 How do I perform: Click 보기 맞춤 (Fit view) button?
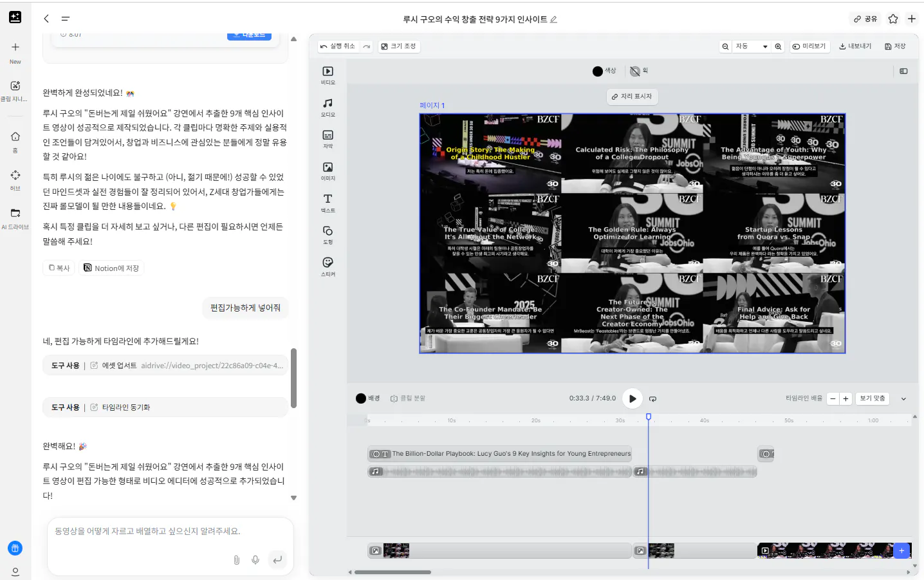pos(873,398)
